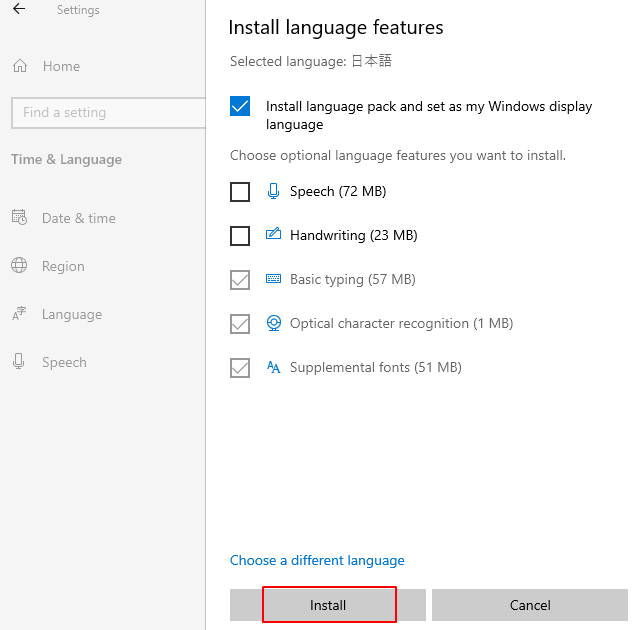Screen dimensions: 642x630
Task: Click the Basic typing keyboard icon
Action: [x=274, y=279]
